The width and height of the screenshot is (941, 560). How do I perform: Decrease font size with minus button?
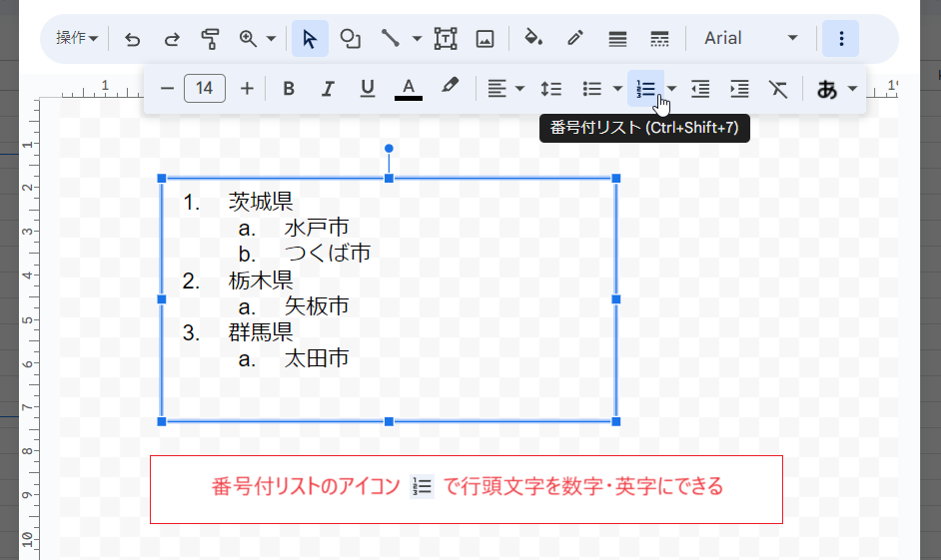[168, 89]
